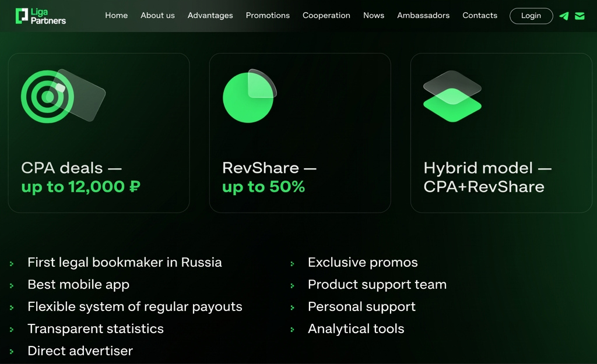597x364 pixels.
Task: Open the Contacts menu link
Action: 480,16
